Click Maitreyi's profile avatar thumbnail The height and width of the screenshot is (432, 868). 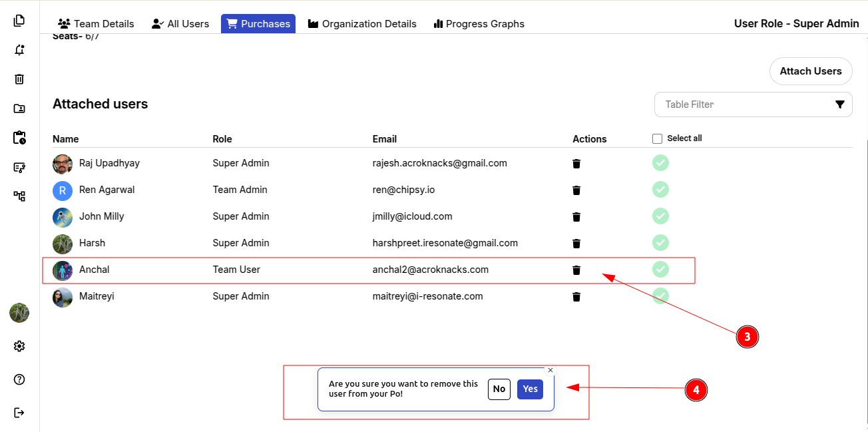pos(63,297)
